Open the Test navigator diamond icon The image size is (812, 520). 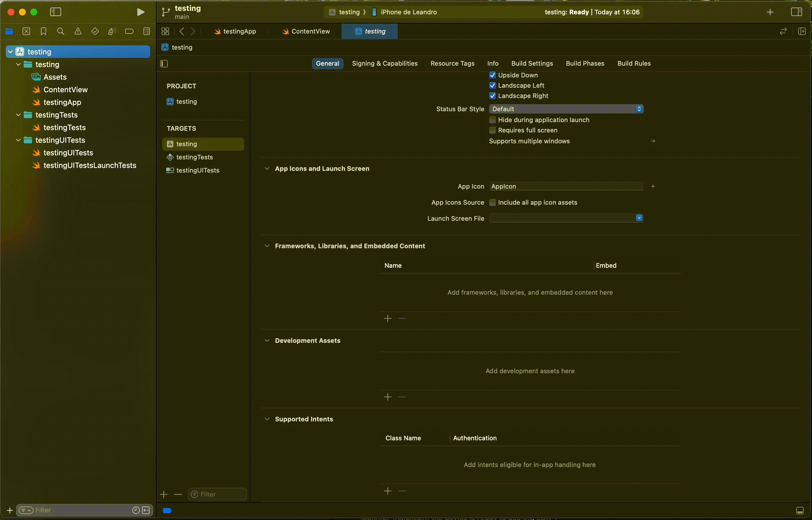tap(95, 32)
